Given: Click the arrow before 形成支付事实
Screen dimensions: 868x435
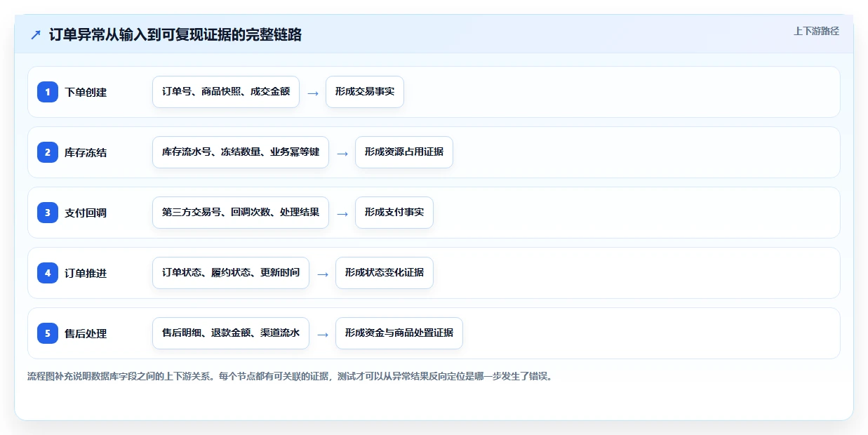Looking at the screenshot, I should (x=342, y=213).
